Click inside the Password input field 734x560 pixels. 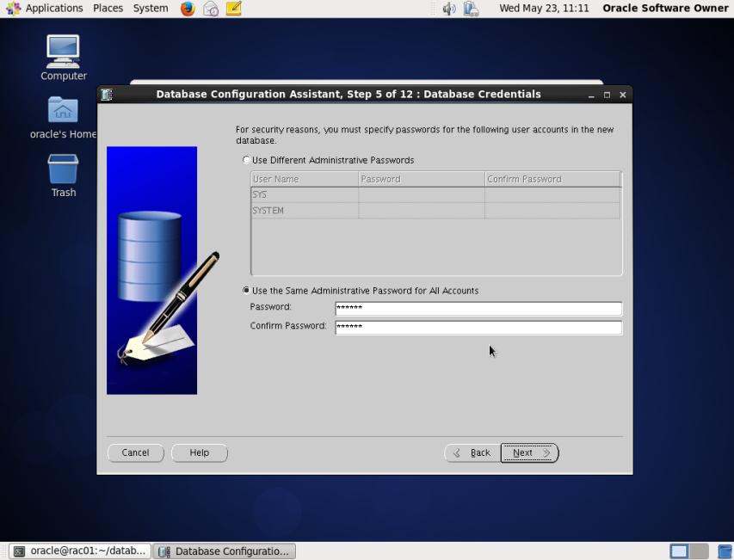tap(478, 308)
